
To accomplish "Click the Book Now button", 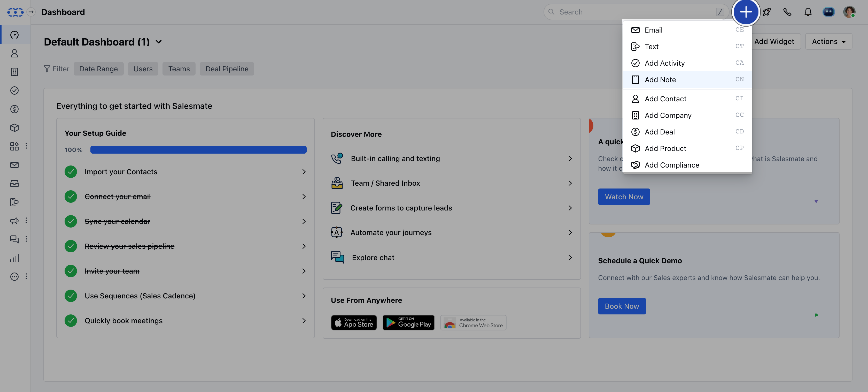I will coord(622,306).
